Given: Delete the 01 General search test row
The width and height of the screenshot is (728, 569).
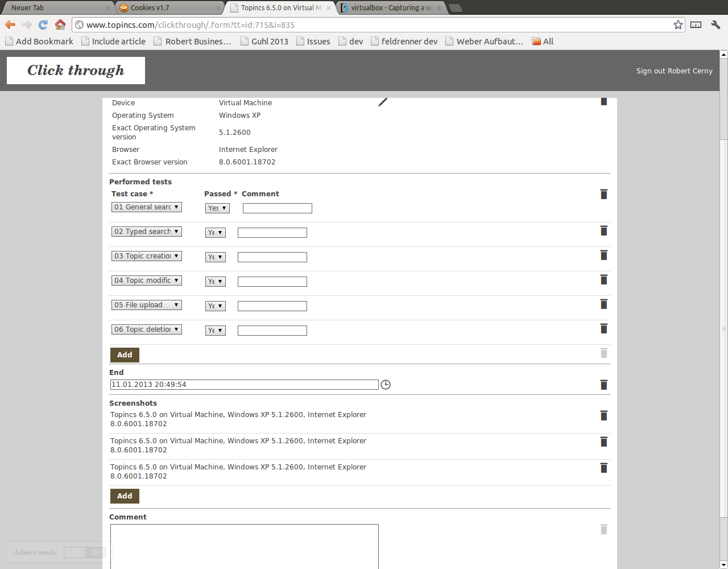Looking at the screenshot, I should pos(603,195).
